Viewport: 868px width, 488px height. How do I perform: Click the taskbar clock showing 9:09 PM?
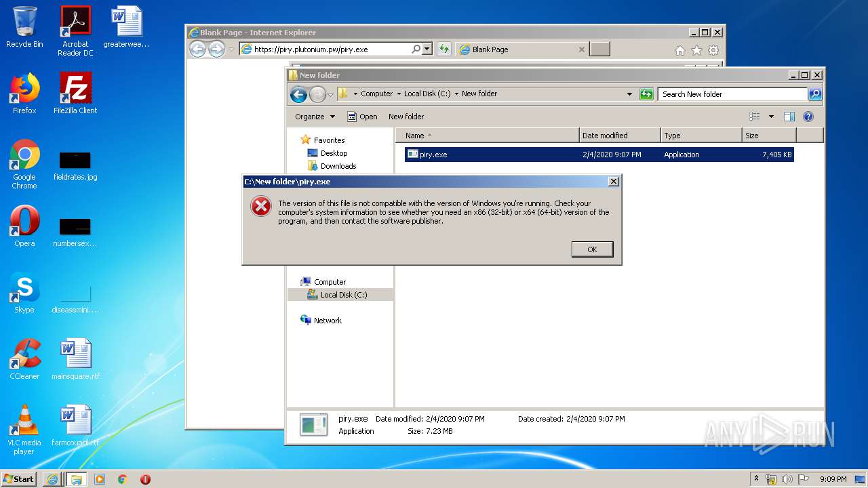pyautogui.click(x=833, y=479)
